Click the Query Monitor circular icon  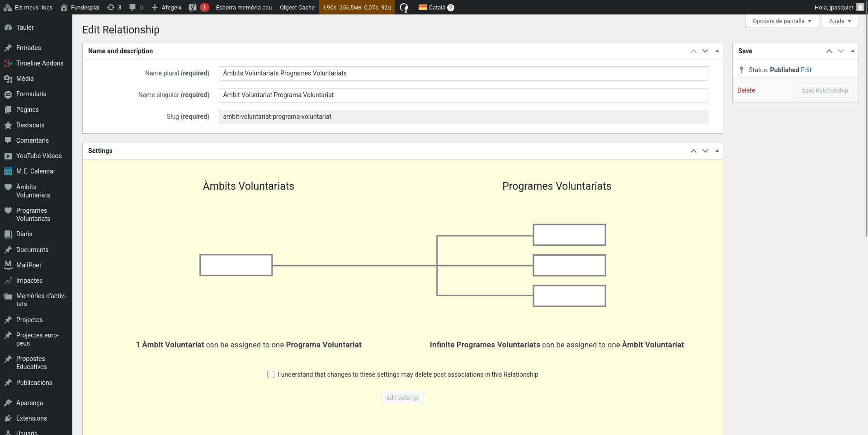(x=404, y=7)
